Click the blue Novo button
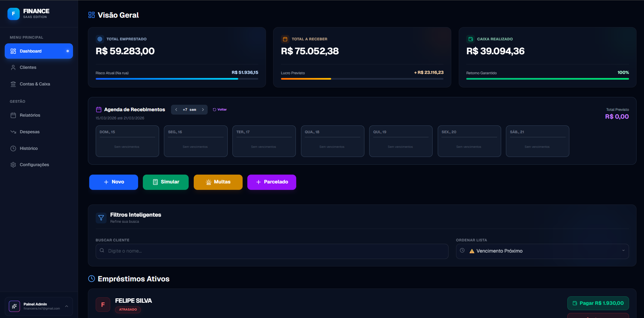 (x=113, y=182)
